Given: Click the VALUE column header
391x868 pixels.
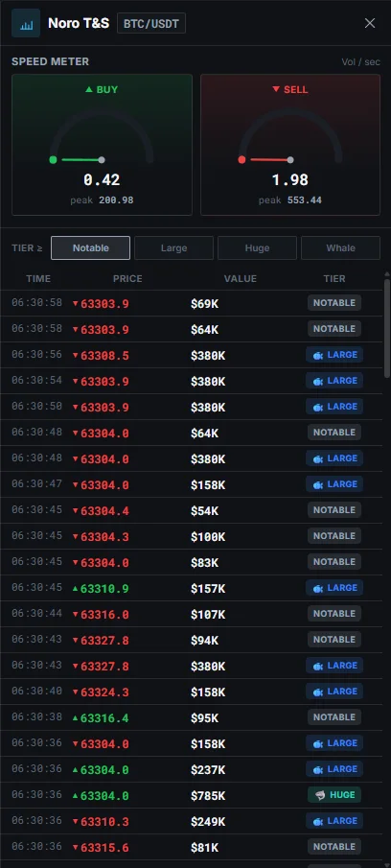Looking at the screenshot, I should pyautogui.click(x=240, y=278).
